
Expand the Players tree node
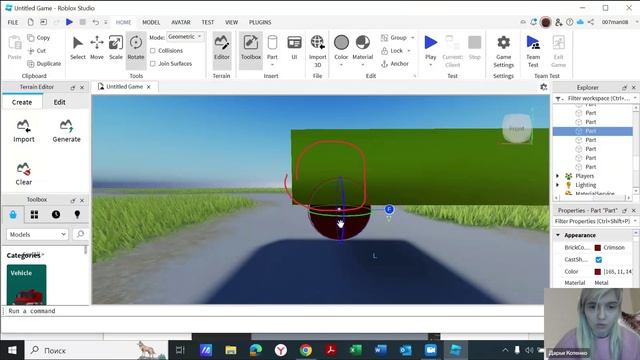(x=558, y=176)
